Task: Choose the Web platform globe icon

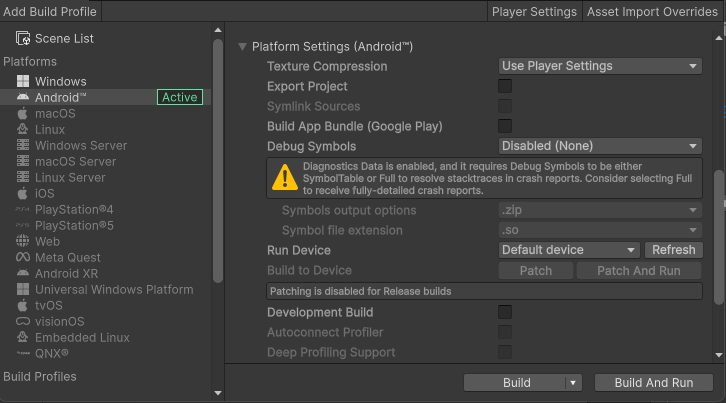Action: coord(23,241)
